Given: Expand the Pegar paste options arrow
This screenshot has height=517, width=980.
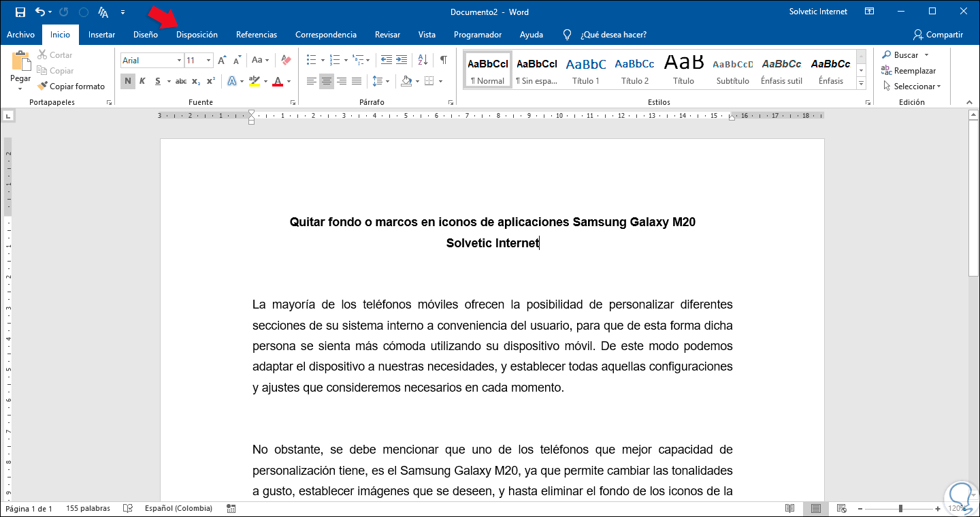Looking at the screenshot, I should point(20,89).
